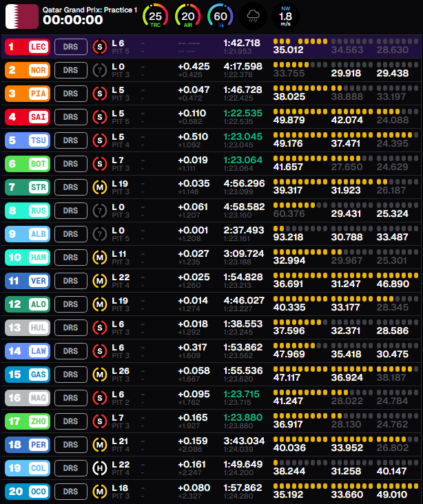Select the position 11 VER driver tag
This screenshot has width=423, height=504.
click(28, 281)
